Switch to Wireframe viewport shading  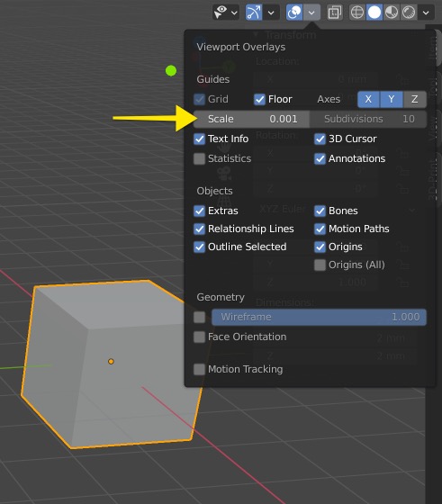coord(357,13)
